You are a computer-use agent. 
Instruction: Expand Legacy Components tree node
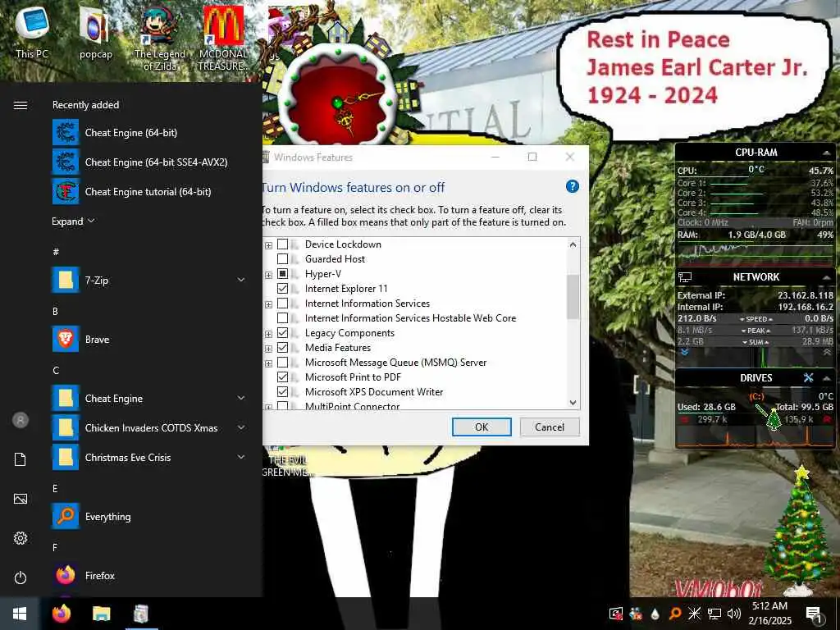(268, 334)
